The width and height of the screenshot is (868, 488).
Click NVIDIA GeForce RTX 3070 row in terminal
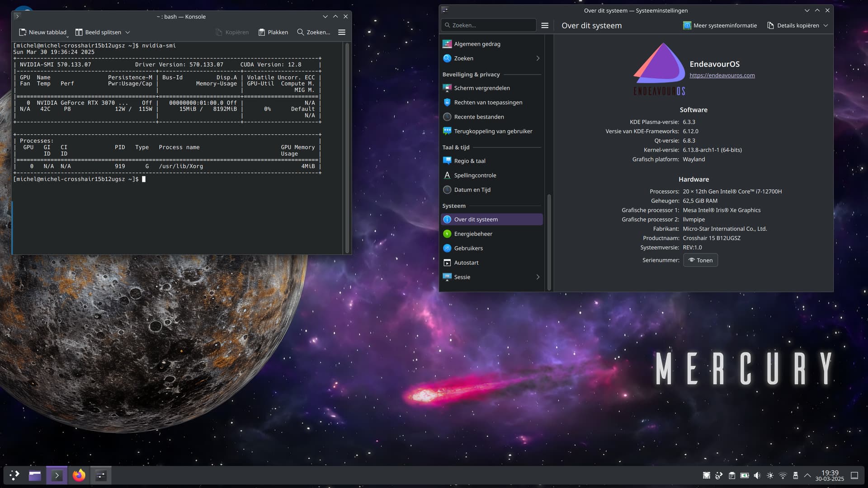coord(168,103)
